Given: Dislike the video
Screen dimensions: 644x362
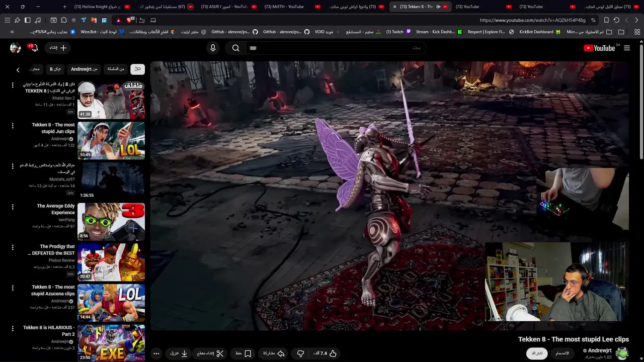Looking at the screenshot, I should (x=300, y=353).
